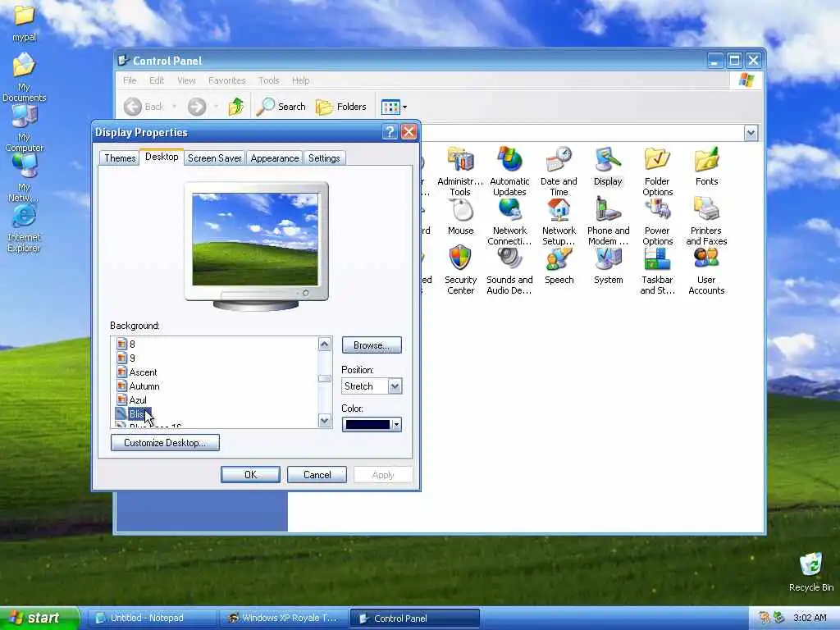The image size is (840, 630).
Task: Switch to the Screen Saver tab
Action: click(x=215, y=158)
